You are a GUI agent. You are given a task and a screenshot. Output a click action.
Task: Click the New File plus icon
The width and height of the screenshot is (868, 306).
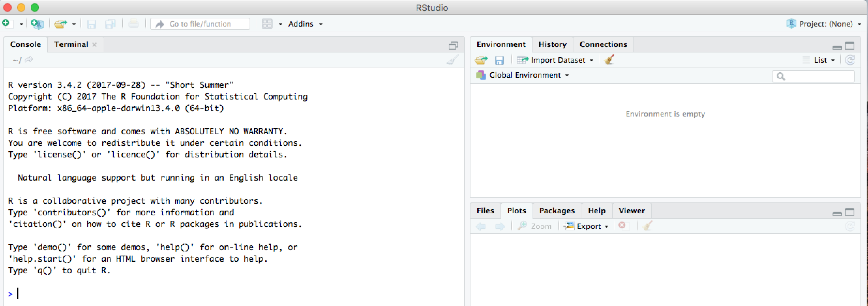[x=6, y=24]
